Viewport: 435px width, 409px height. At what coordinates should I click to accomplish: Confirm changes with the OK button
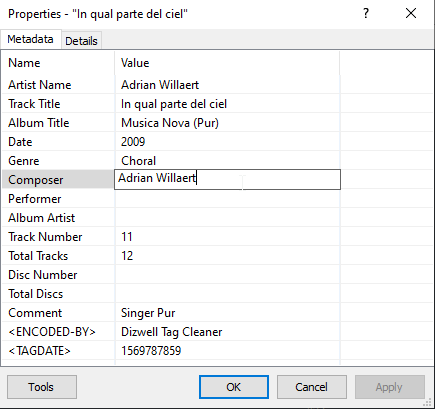click(234, 387)
